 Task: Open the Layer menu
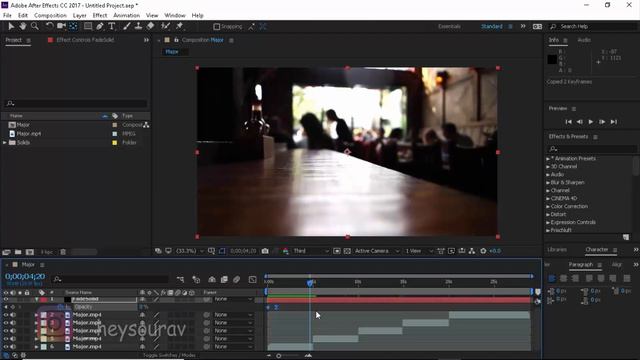80,16
